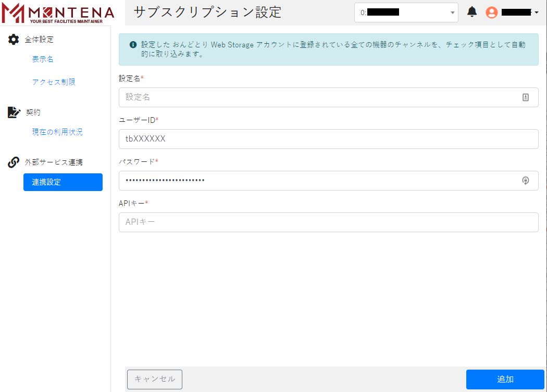Click the notification bell icon
The height and width of the screenshot is (392, 547).
click(472, 12)
